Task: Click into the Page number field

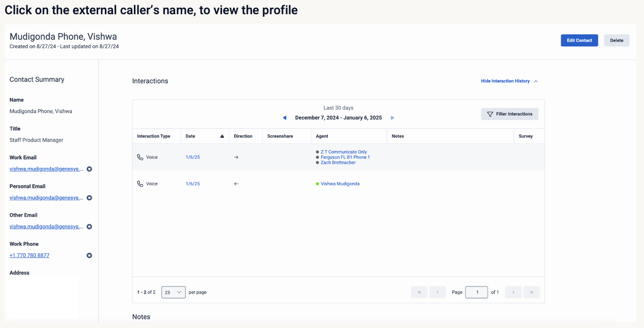Action: (x=477, y=292)
